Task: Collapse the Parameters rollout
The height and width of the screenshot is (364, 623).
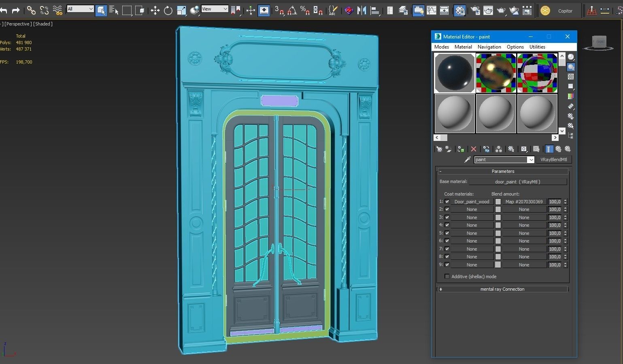Action: click(503, 171)
